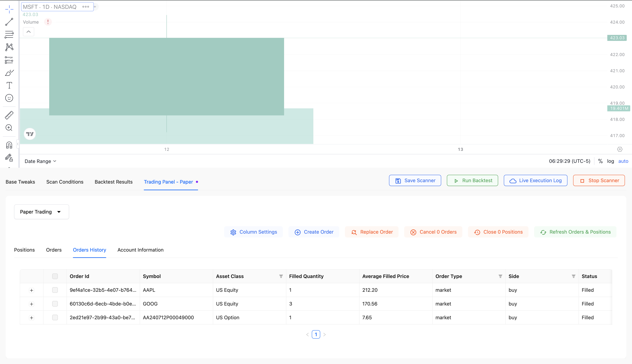Click the TradingView logo on chart
Image resolution: width=632 pixels, height=364 pixels.
point(30,134)
